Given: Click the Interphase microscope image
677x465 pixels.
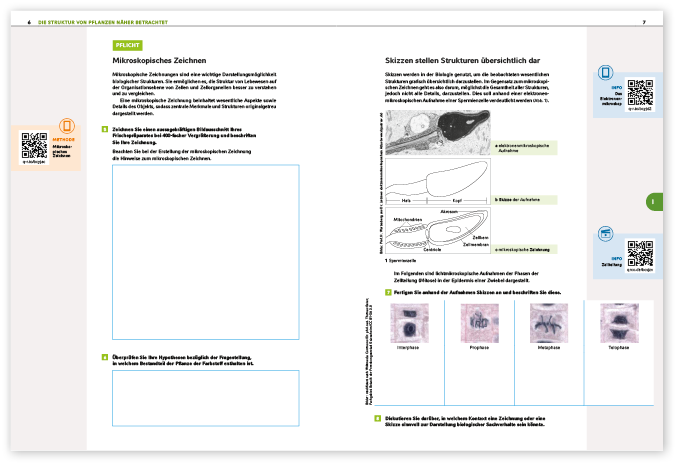Looking at the screenshot, I should click(x=408, y=324).
